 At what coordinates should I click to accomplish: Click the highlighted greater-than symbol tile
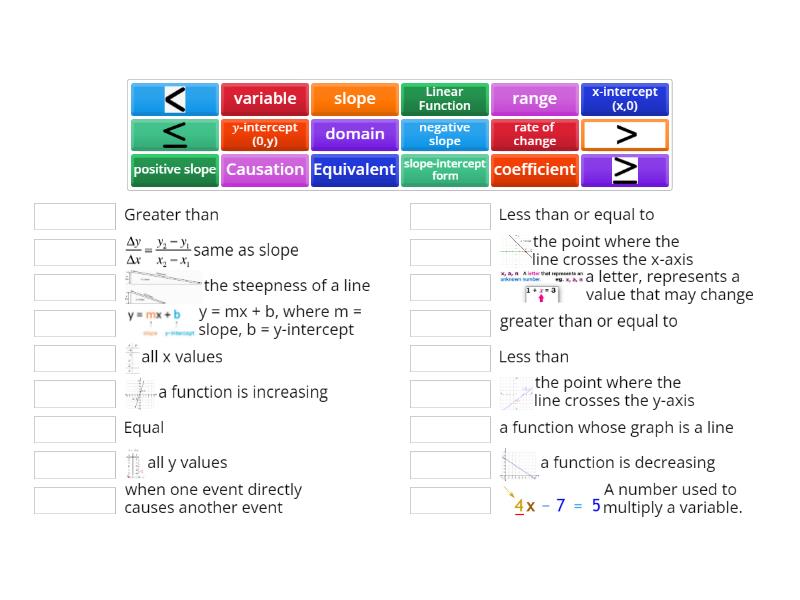pos(624,134)
